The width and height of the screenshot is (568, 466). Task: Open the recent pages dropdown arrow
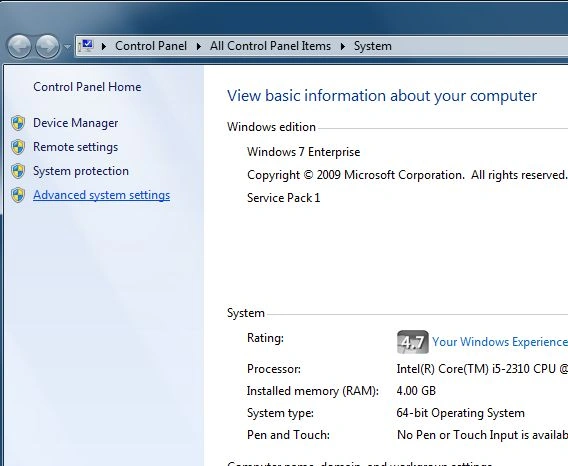67,47
